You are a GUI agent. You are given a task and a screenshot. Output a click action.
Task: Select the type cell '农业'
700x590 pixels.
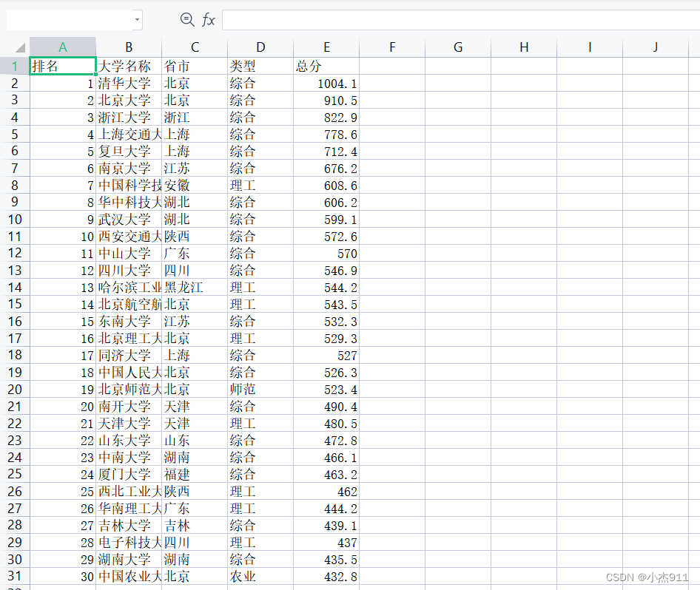pyautogui.click(x=260, y=576)
